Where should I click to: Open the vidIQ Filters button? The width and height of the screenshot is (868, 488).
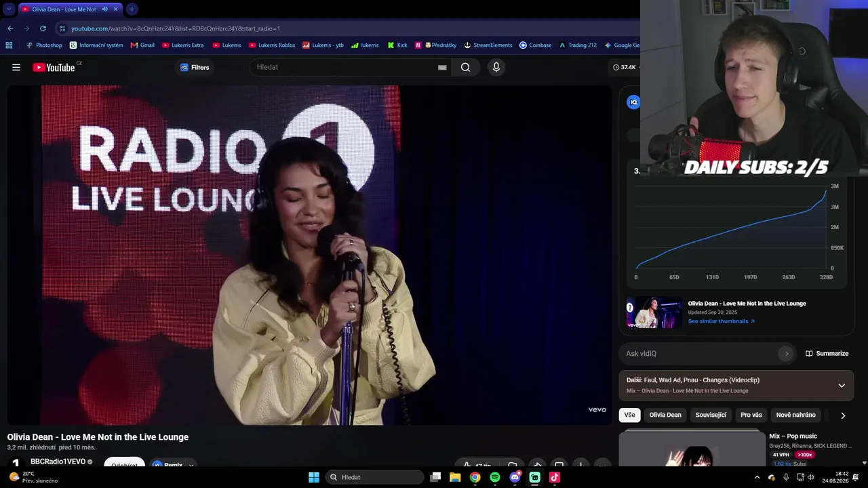tap(195, 67)
